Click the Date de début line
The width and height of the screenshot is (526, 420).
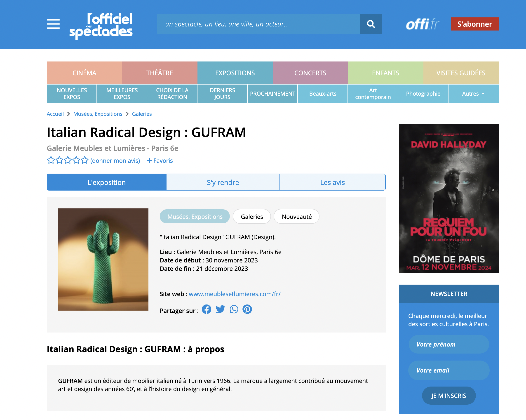coord(209,260)
